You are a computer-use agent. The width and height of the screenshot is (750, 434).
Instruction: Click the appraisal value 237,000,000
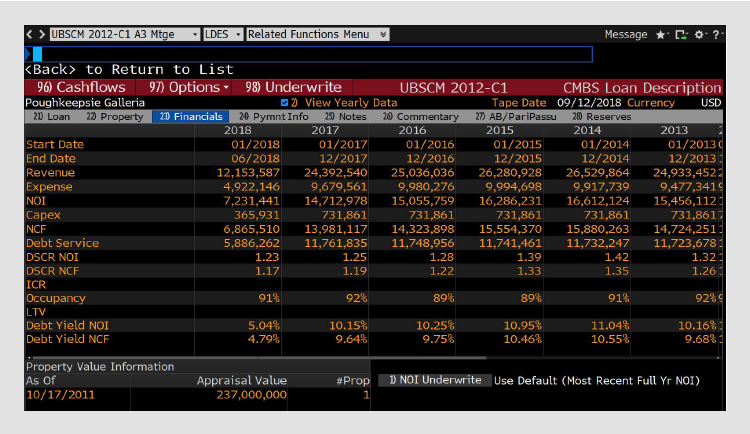[252, 395]
